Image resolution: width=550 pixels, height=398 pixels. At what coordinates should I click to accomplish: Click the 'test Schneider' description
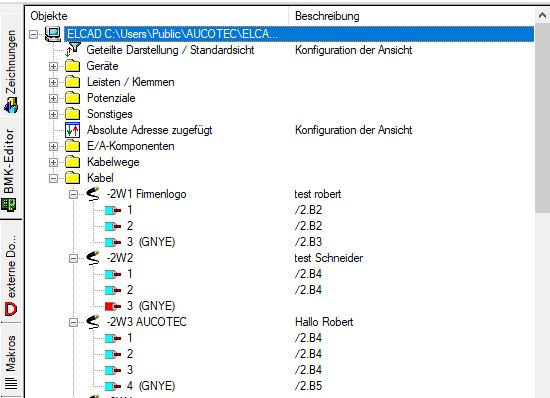pyautogui.click(x=329, y=258)
